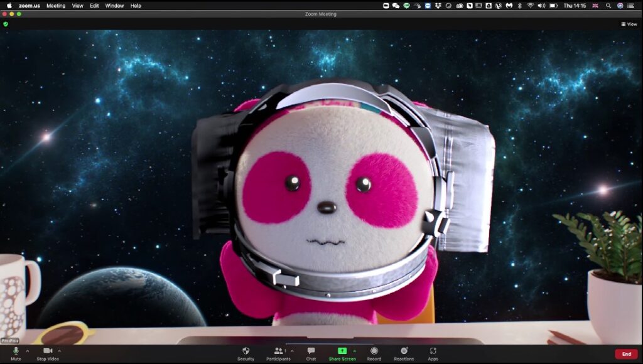The image size is (643, 364).
Task: Open the Edit menu
Action: (94, 6)
